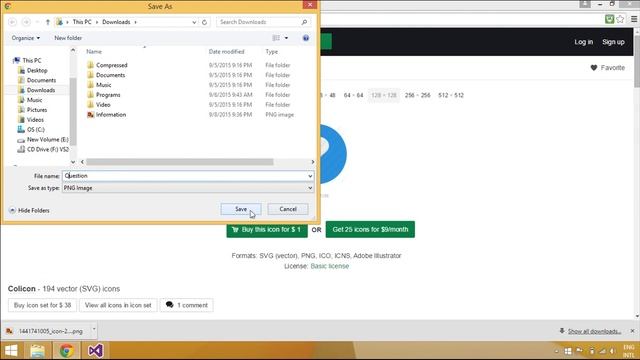Click Log in on the website
The image size is (640, 360).
pos(584,42)
